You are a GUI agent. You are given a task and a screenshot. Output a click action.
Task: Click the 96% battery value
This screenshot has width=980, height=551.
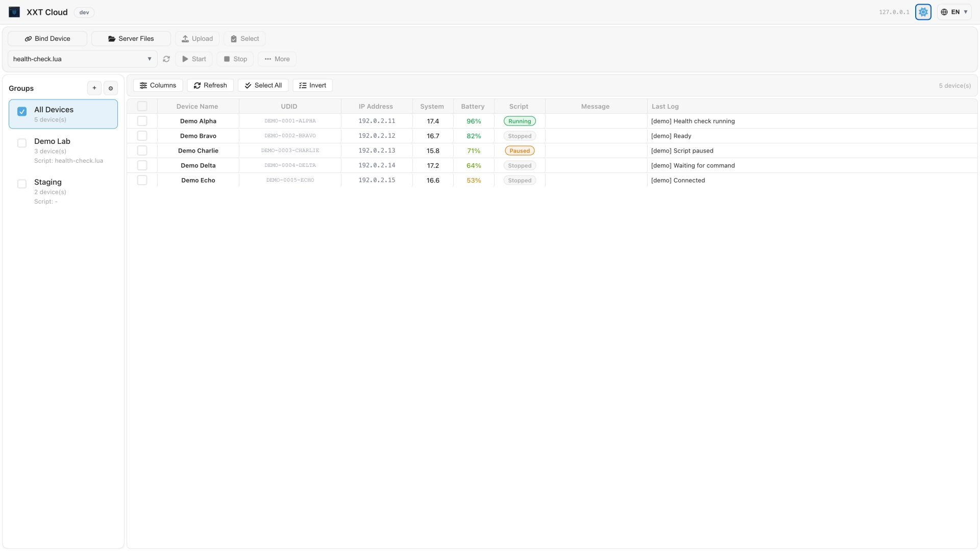pos(474,121)
